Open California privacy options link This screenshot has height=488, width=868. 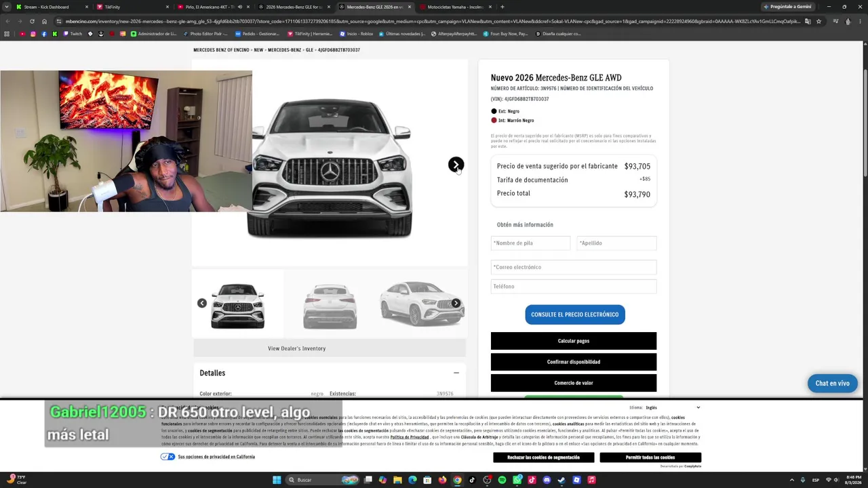(x=216, y=457)
